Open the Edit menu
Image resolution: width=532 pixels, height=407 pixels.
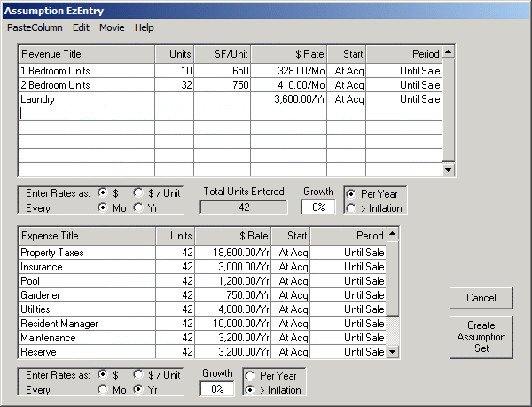pos(81,27)
